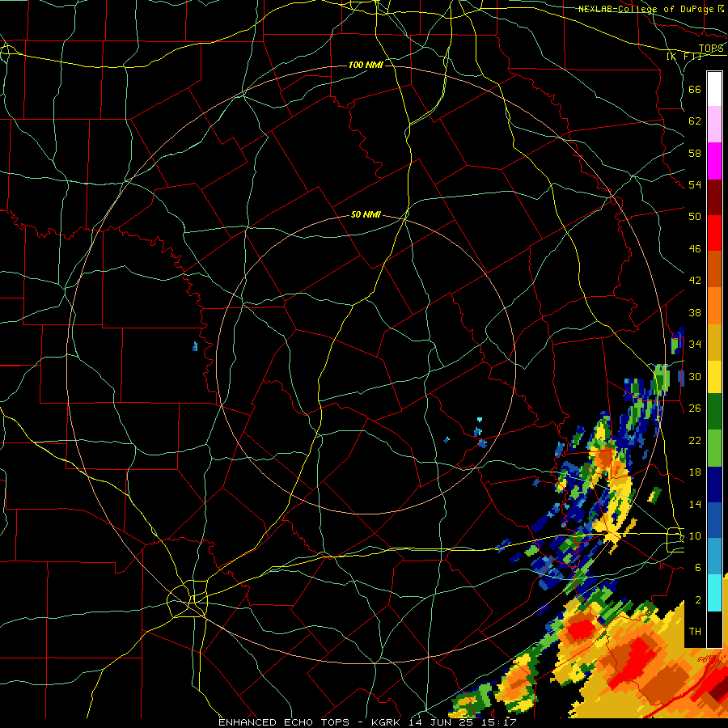
Task: Click the legend value "30"
Action: point(695,376)
